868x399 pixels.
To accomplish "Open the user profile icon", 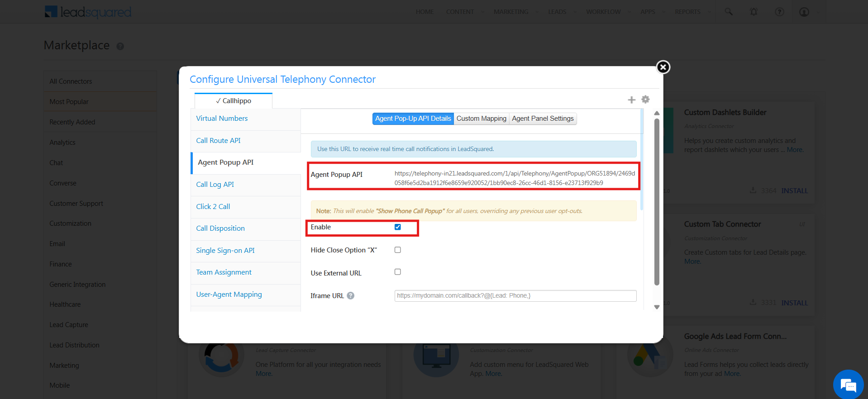I will coord(804,12).
